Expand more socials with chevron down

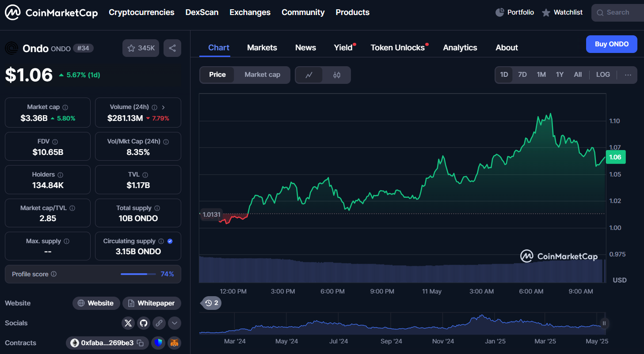[x=175, y=323]
